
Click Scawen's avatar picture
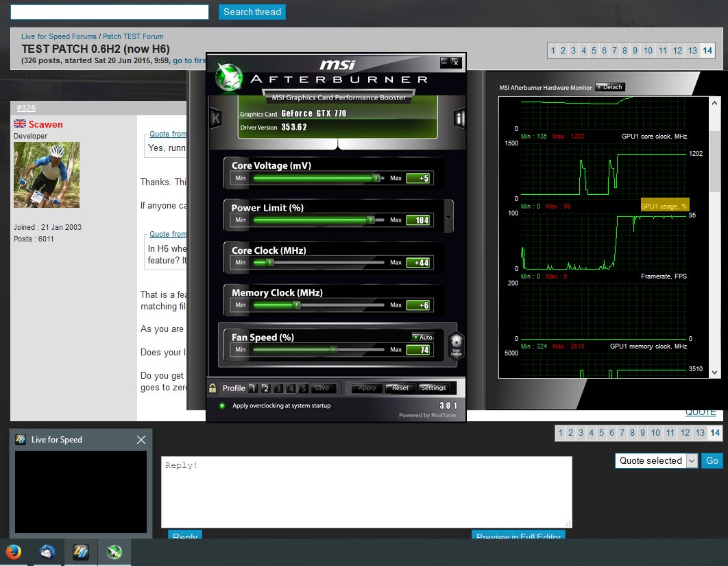click(47, 175)
